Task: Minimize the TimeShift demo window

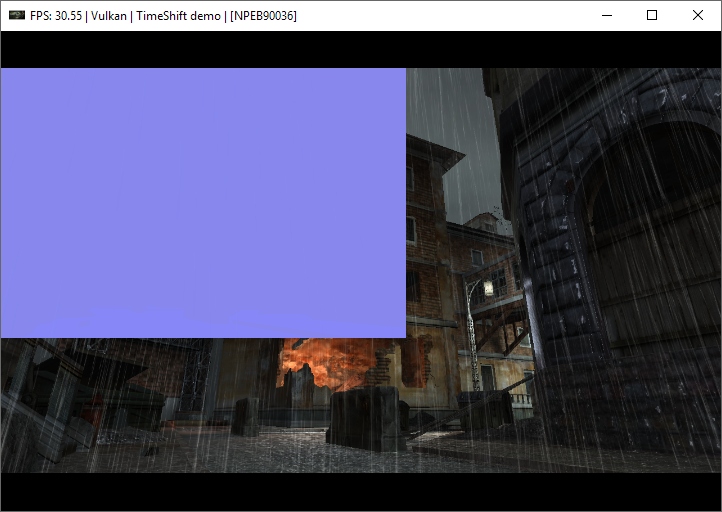Action: click(607, 15)
